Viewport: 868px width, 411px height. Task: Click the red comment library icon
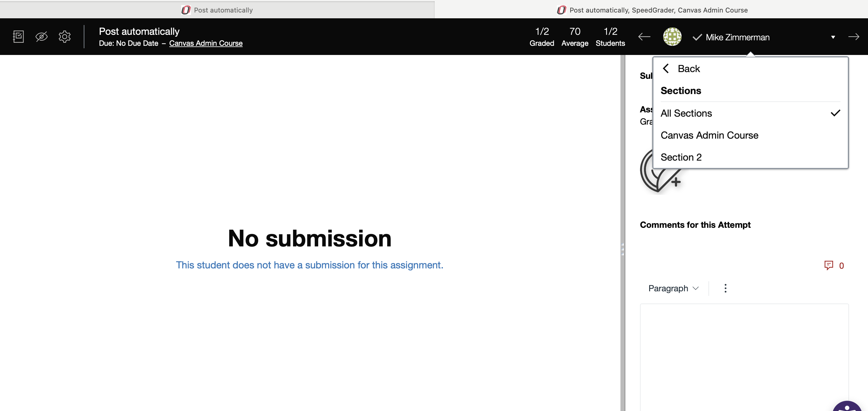coord(828,265)
